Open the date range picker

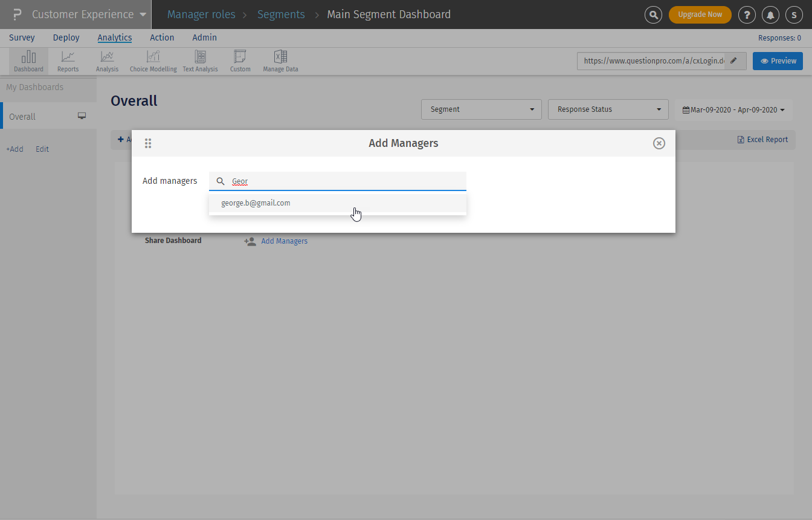tap(733, 110)
